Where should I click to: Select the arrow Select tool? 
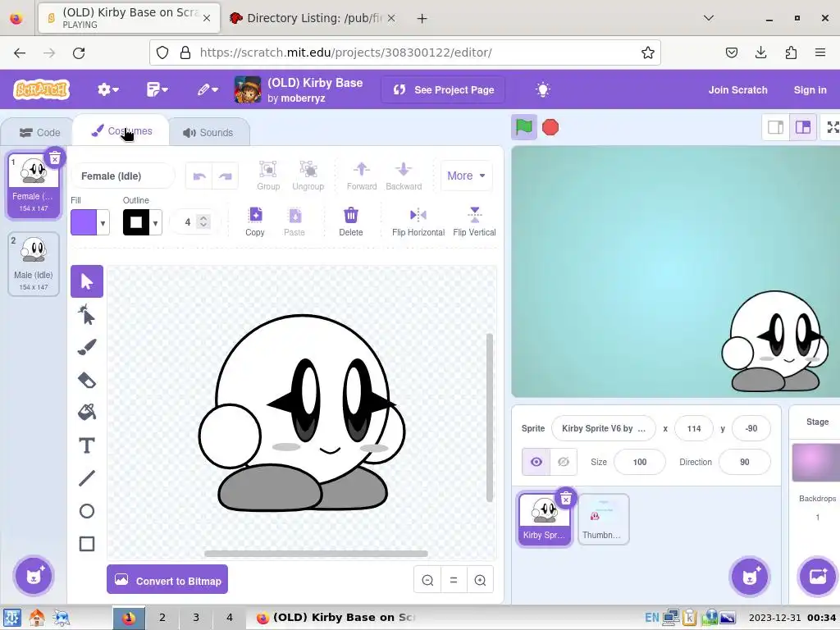[x=87, y=281]
